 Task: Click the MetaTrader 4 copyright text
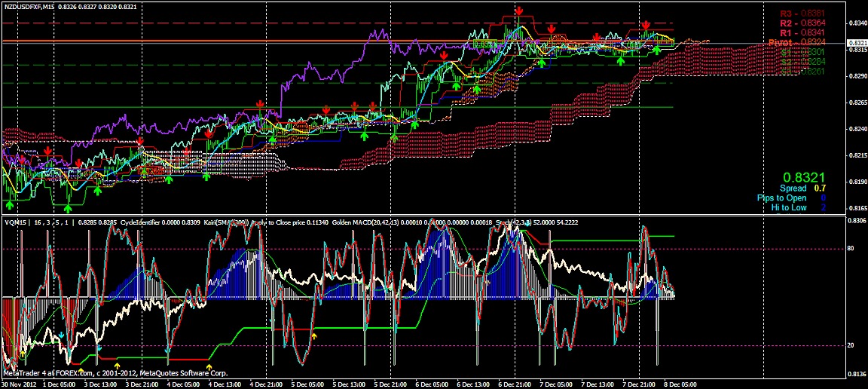126,373
